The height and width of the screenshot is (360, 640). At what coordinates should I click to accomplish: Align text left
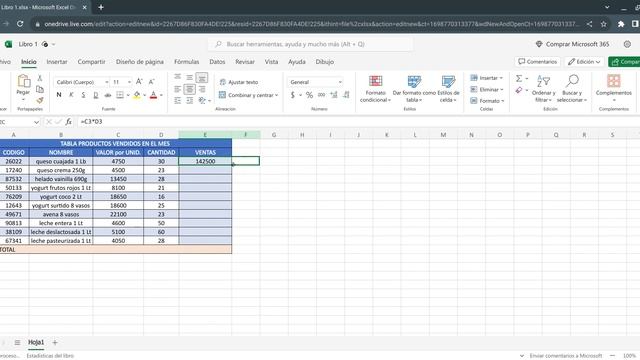(178, 89)
